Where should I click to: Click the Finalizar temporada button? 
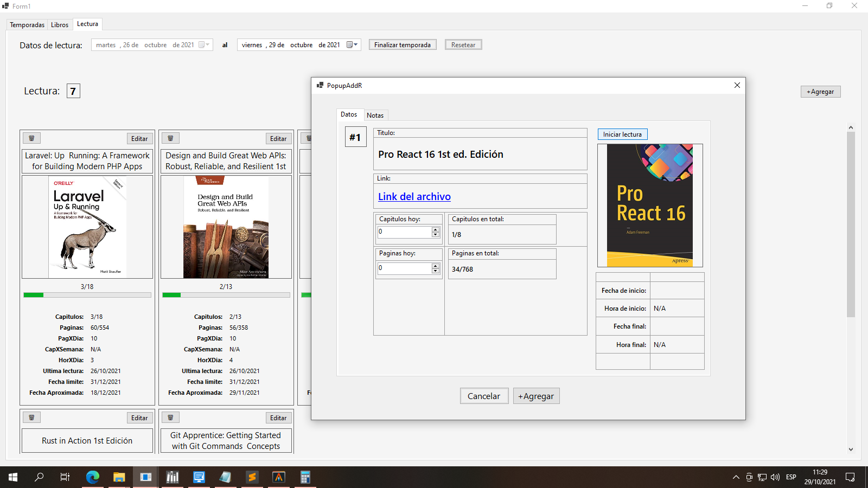[x=403, y=45]
